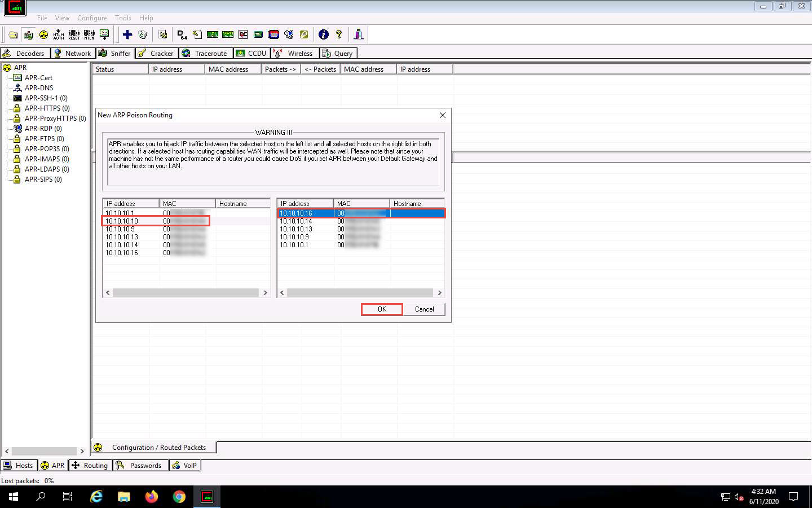
Task: Open the Tools menu
Action: coord(123,18)
